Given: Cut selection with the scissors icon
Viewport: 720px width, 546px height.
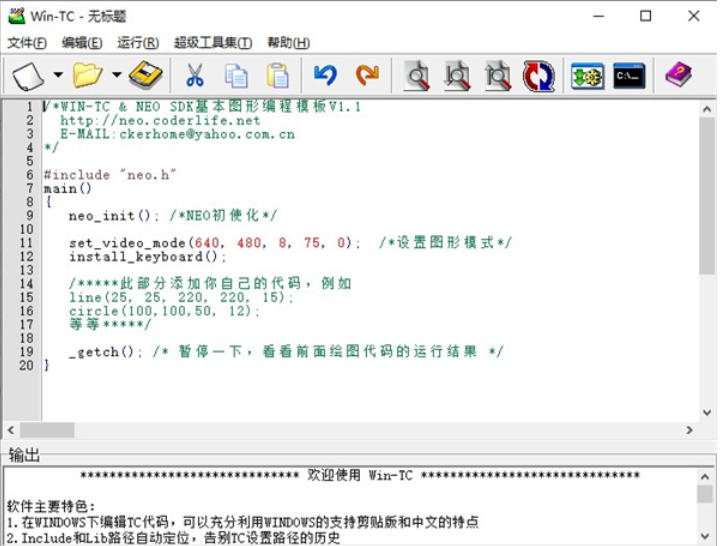Looking at the screenshot, I should (x=195, y=75).
